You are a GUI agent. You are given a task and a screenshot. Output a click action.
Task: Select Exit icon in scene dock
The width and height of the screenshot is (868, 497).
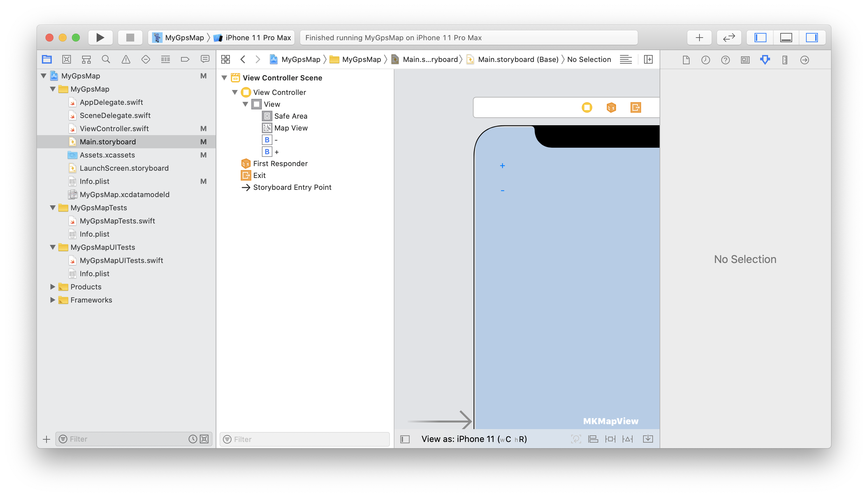coord(635,107)
